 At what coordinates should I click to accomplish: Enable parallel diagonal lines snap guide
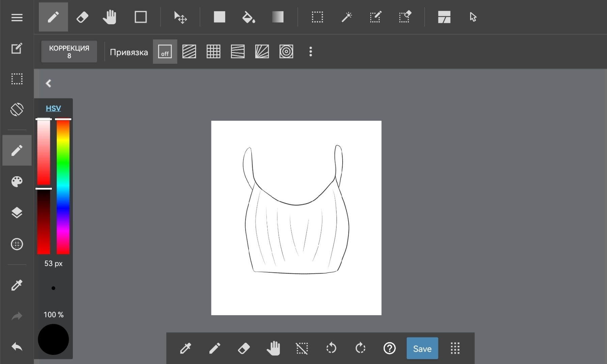pos(189,52)
